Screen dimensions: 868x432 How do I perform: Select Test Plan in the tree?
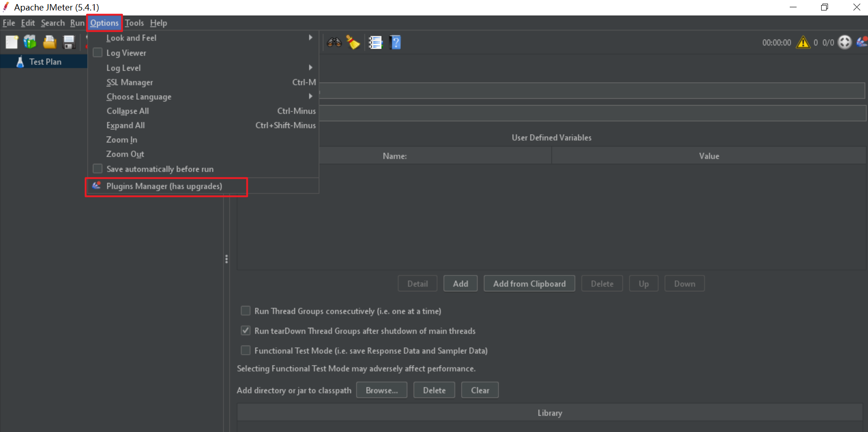click(x=45, y=62)
